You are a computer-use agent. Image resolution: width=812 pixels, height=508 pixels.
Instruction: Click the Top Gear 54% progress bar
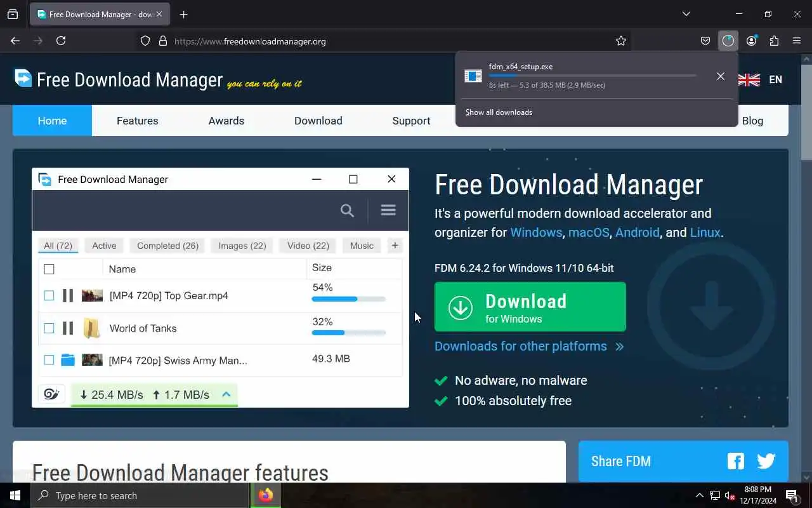click(349, 299)
